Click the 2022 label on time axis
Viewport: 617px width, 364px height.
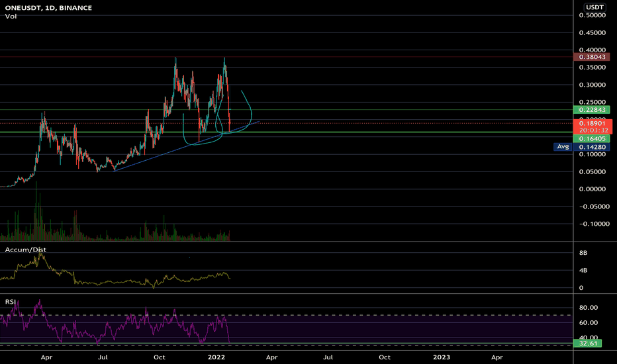click(216, 357)
